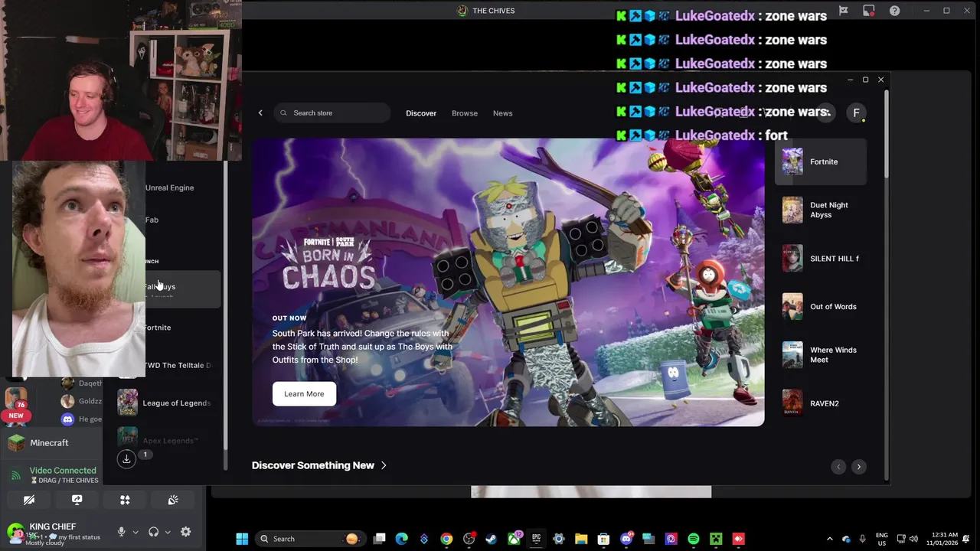Show previous carousel items with left arrow
The image size is (980, 551).
tap(838, 467)
